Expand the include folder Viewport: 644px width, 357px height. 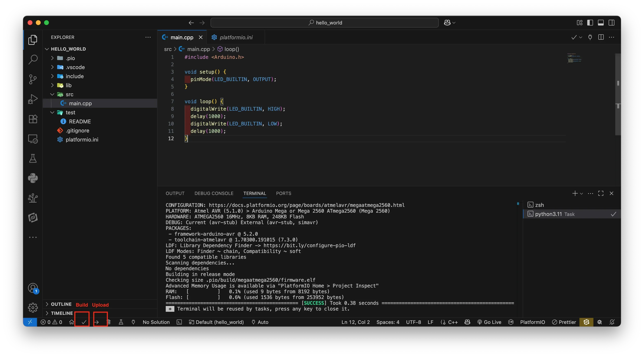[52, 76]
